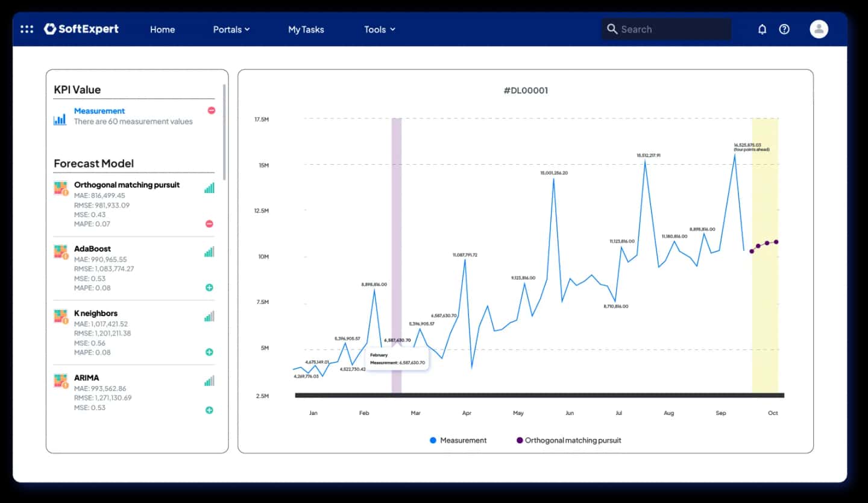The height and width of the screenshot is (503, 868).
Task: Add AdaBoost model with green plus
Action: 209,288
